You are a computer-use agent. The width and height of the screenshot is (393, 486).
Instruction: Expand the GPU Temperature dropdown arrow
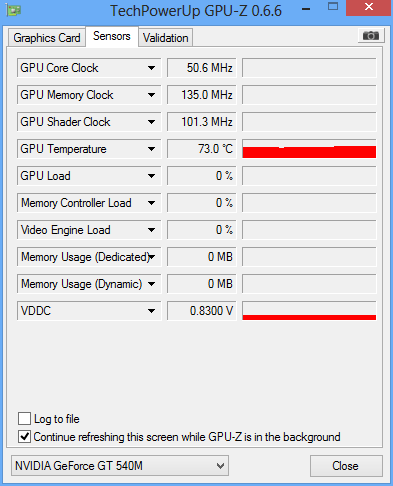(x=151, y=149)
